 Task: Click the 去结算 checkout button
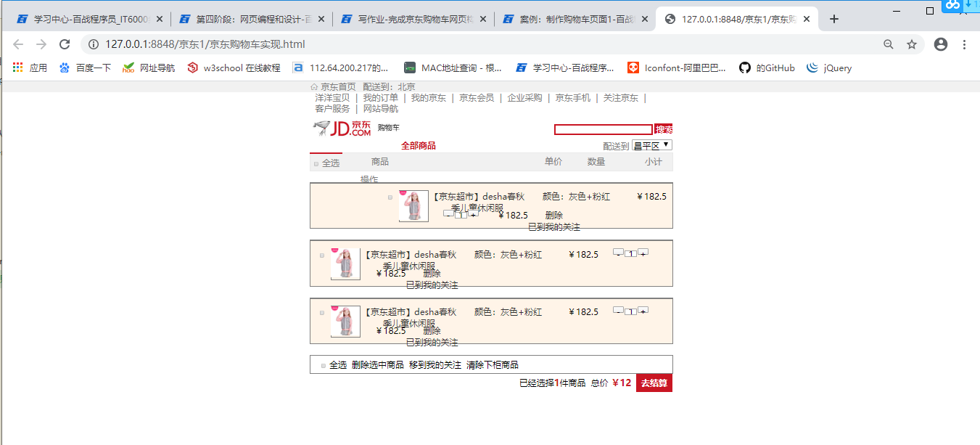(654, 383)
